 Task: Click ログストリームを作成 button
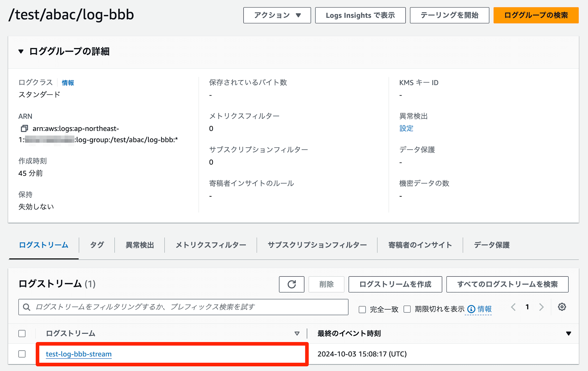coord(395,284)
